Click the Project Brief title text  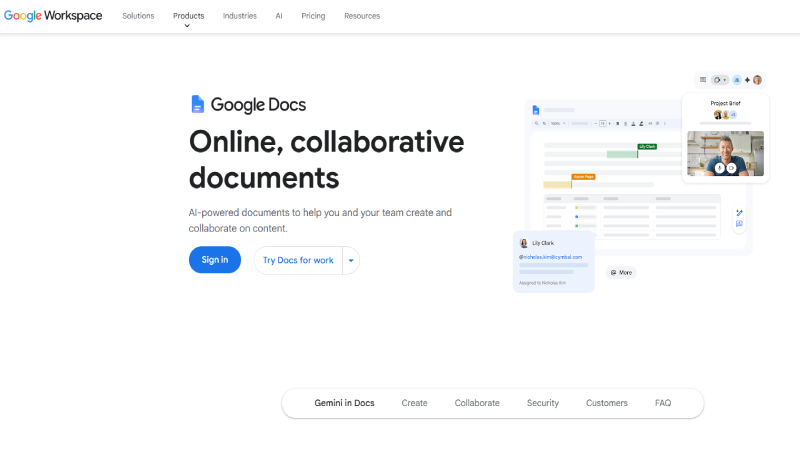(726, 103)
